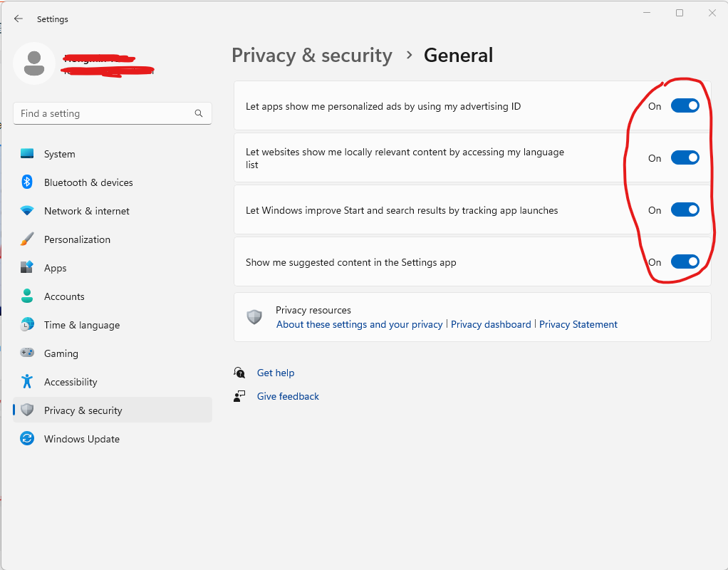Maximize the Settings window

point(680,13)
